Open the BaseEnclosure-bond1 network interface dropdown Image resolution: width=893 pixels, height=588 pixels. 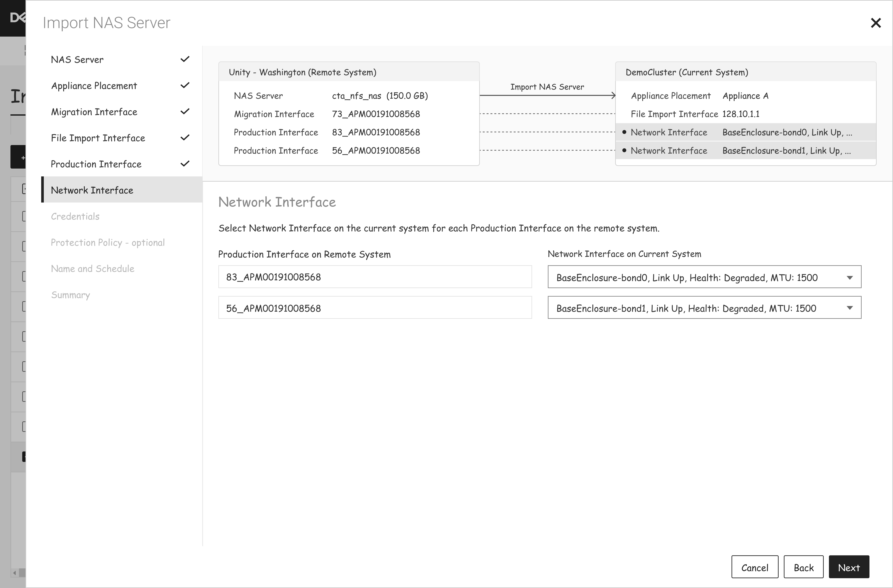coord(704,308)
